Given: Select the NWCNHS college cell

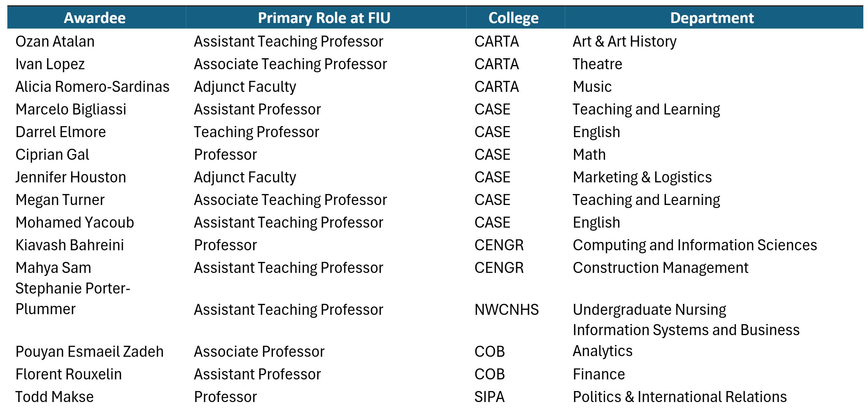Looking at the screenshot, I should click(506, 310).
